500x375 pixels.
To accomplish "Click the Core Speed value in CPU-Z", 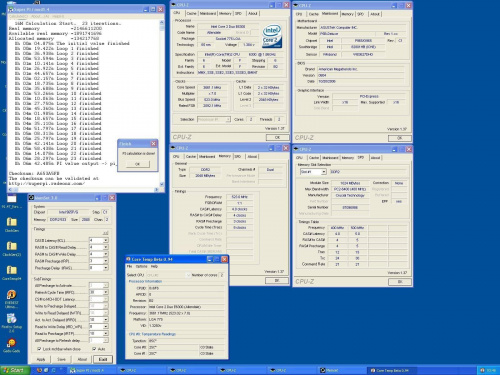I will 212,87.
